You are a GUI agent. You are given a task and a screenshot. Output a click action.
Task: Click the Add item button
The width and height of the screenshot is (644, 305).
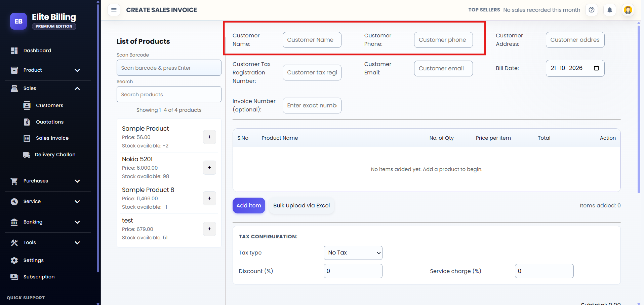click(249, 205)
